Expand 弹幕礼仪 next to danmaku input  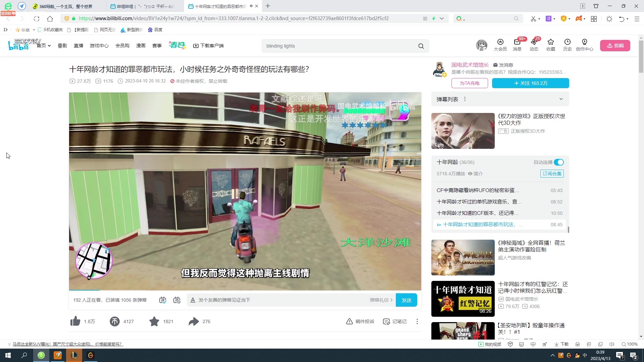coord(381,300)
